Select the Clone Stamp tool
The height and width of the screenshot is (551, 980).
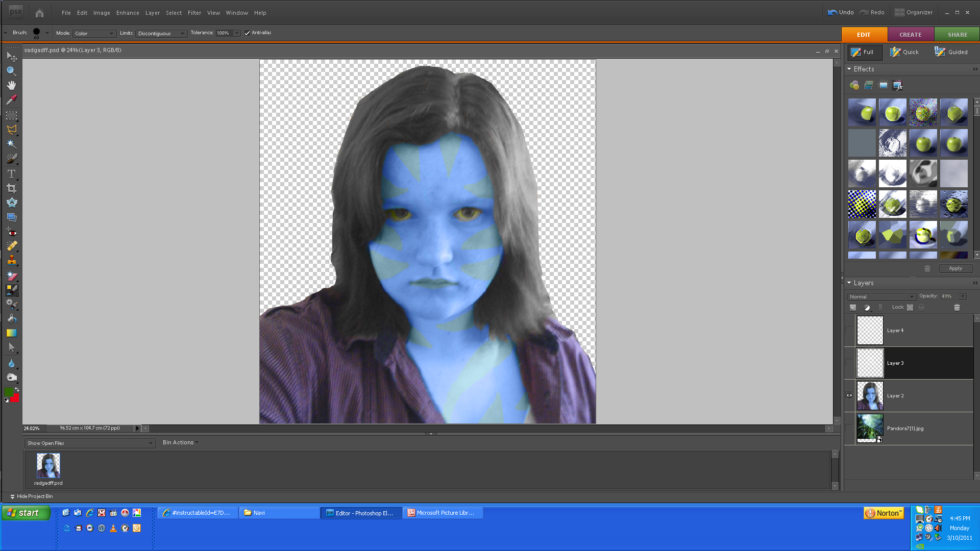(12, 260)
